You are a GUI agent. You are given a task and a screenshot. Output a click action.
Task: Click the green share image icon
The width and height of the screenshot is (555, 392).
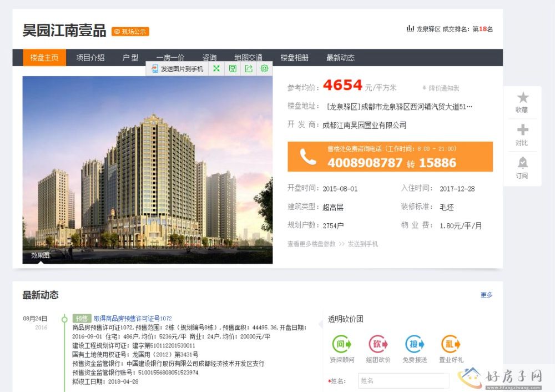point(248,69)
